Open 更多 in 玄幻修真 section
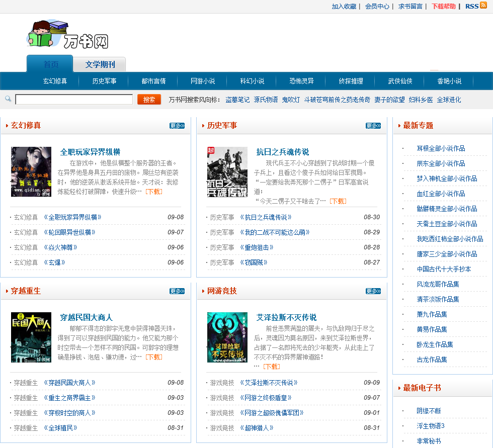Viewport: 493px width, 448px height. (x=177, y=126)
